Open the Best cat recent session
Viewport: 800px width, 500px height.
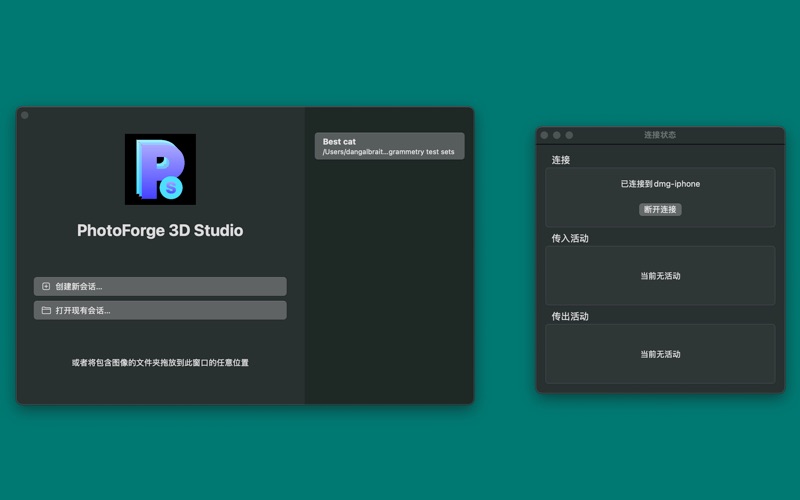[389, 147]
